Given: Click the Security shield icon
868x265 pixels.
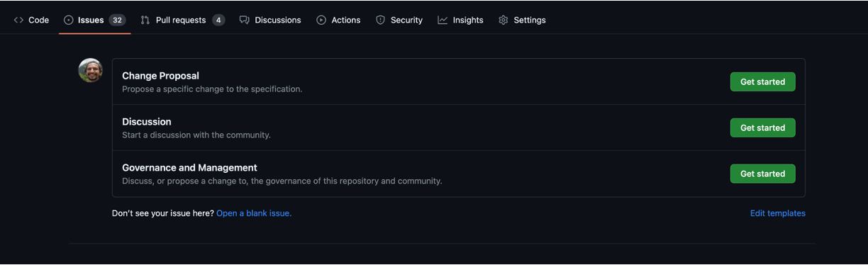Looking at the screenshot, I should 380,20.
